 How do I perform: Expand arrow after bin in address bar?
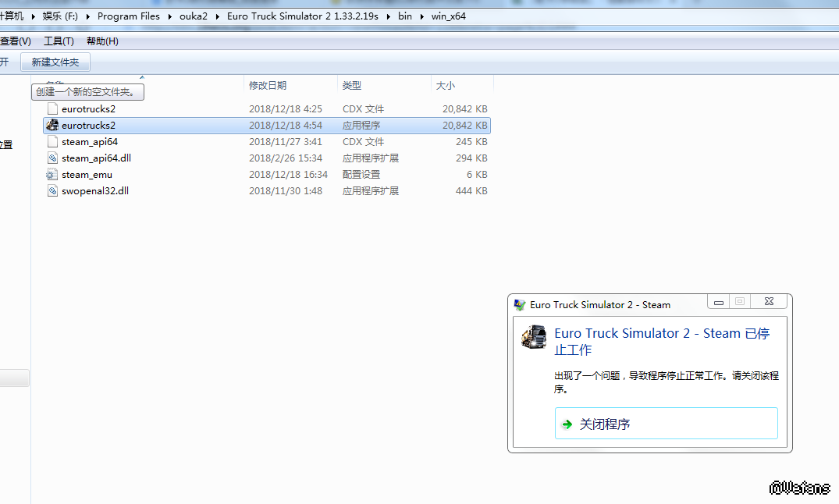point(421,16)
